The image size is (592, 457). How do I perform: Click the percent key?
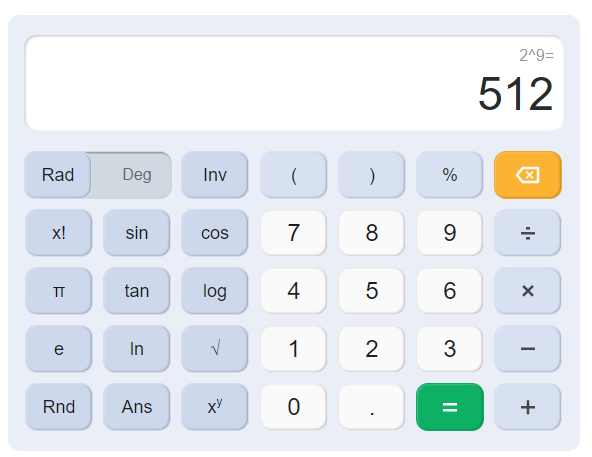[x=449, y=175]
